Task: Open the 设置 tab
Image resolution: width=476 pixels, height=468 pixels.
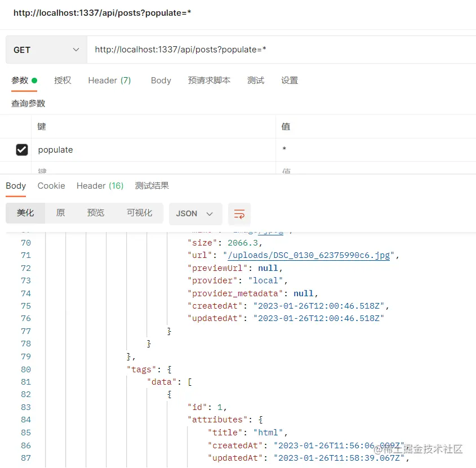Action: [x=290, y=81]
